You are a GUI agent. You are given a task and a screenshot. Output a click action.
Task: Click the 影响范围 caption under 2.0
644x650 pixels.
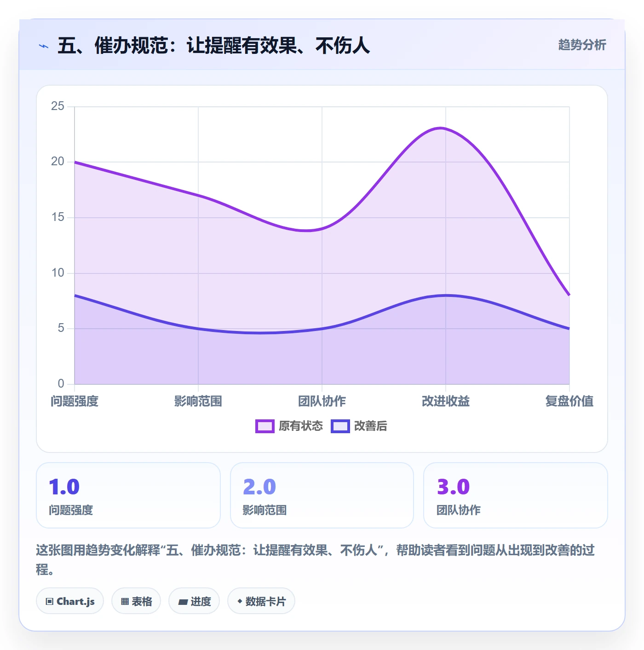click(264, 510)
